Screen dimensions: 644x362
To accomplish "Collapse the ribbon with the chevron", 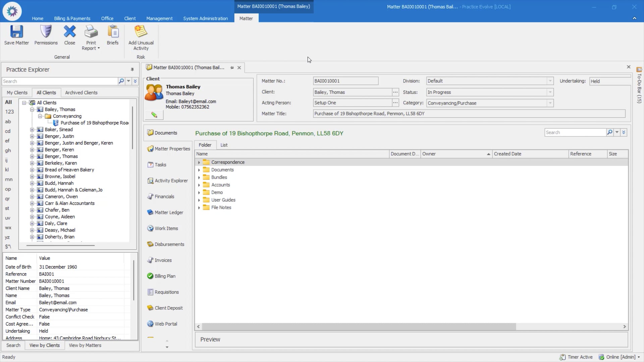I will coord(634,18).
